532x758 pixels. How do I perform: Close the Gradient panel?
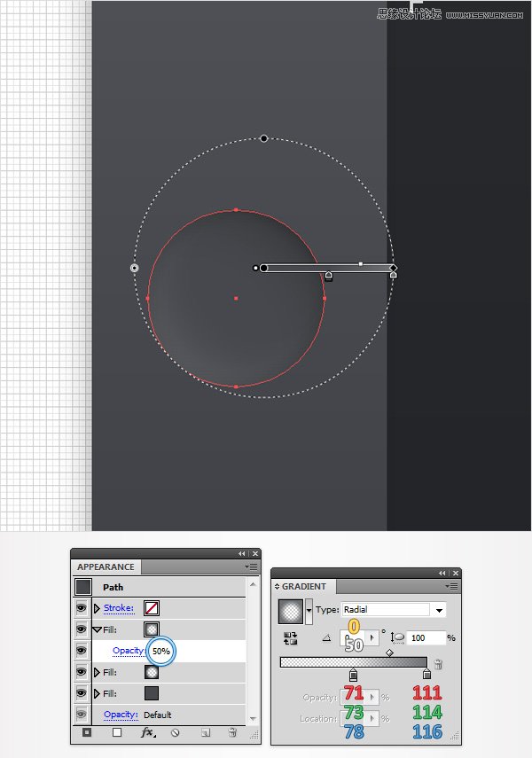[456, 573]
